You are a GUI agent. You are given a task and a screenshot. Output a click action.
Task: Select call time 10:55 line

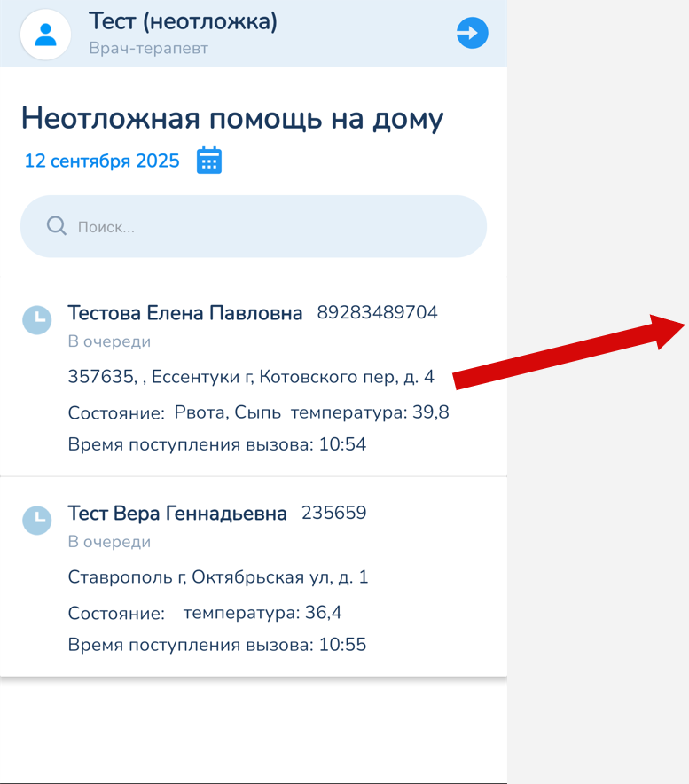tap(217, 645)
